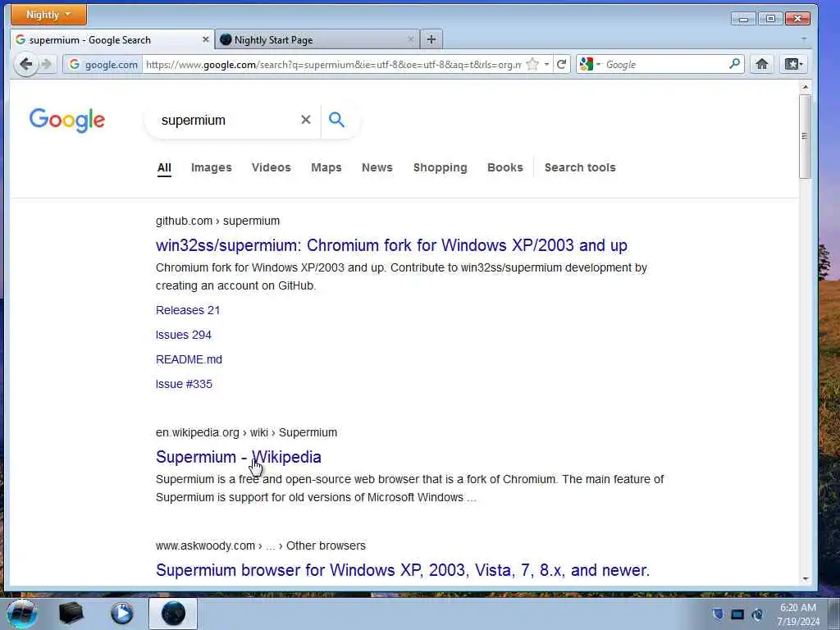840x630 pixels.
Task: Open the black box taskbar app
Action: 71,614
